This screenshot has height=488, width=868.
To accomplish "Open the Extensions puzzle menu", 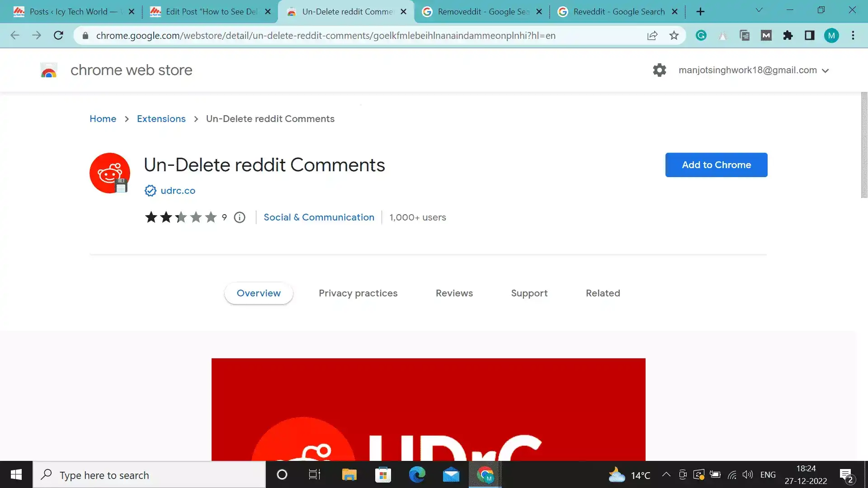I will [788, 35].
